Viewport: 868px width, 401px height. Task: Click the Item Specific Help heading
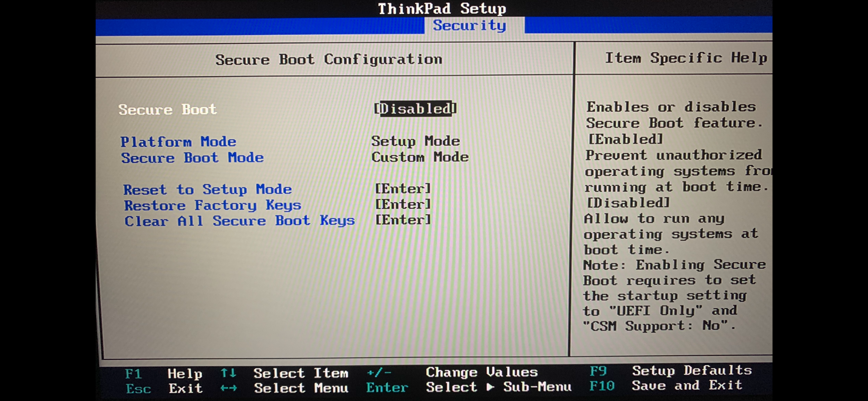click(686, 57)
